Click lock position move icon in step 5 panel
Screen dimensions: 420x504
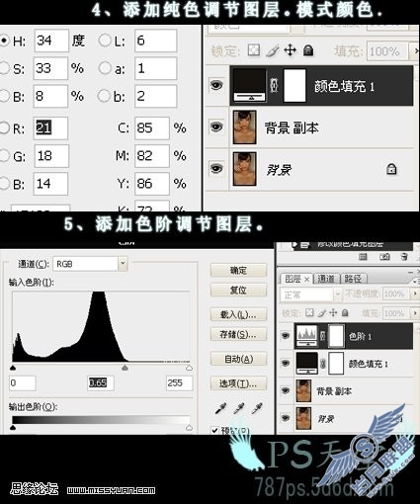pyautogui.click(x=333, y=312)
